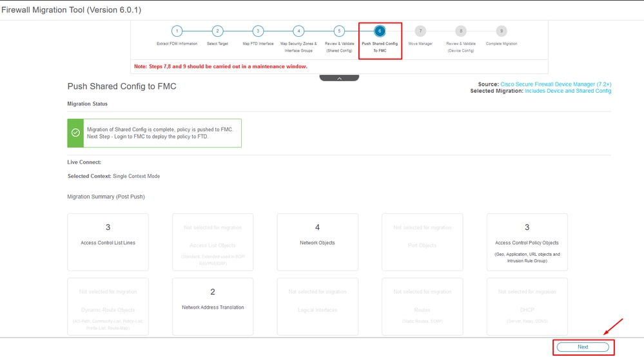Image resolution: width=644 pixels, height=357 pixels.
Task: Click the Complete Migration step label
Action: coord(502,43)
